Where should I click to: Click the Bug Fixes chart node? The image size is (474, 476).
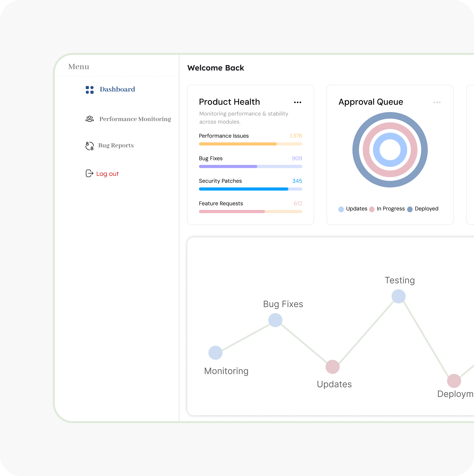pos(275,320)
